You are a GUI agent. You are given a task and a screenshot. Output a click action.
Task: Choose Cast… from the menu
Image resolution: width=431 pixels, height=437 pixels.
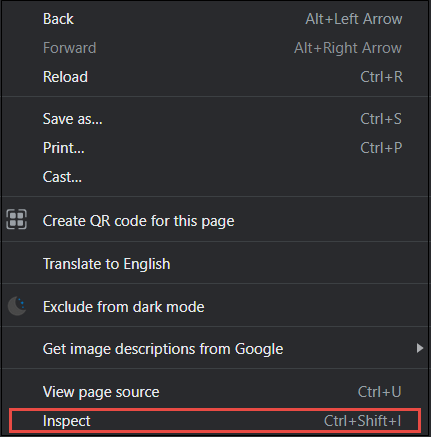(x=215, y=177)
